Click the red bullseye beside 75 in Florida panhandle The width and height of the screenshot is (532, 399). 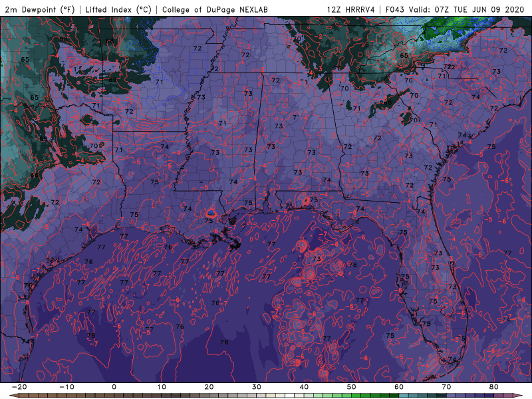click(306, 201)
